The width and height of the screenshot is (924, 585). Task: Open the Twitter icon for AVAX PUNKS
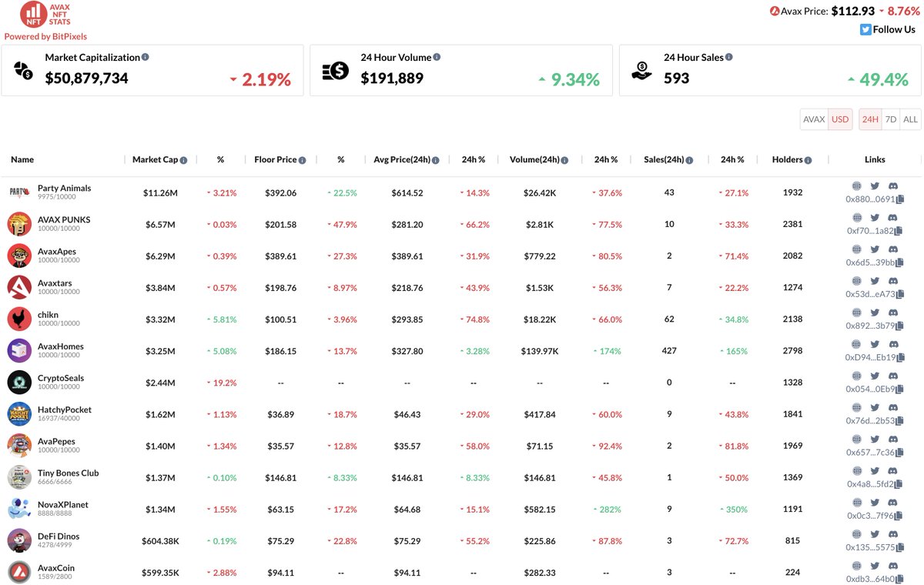point(875,218)
